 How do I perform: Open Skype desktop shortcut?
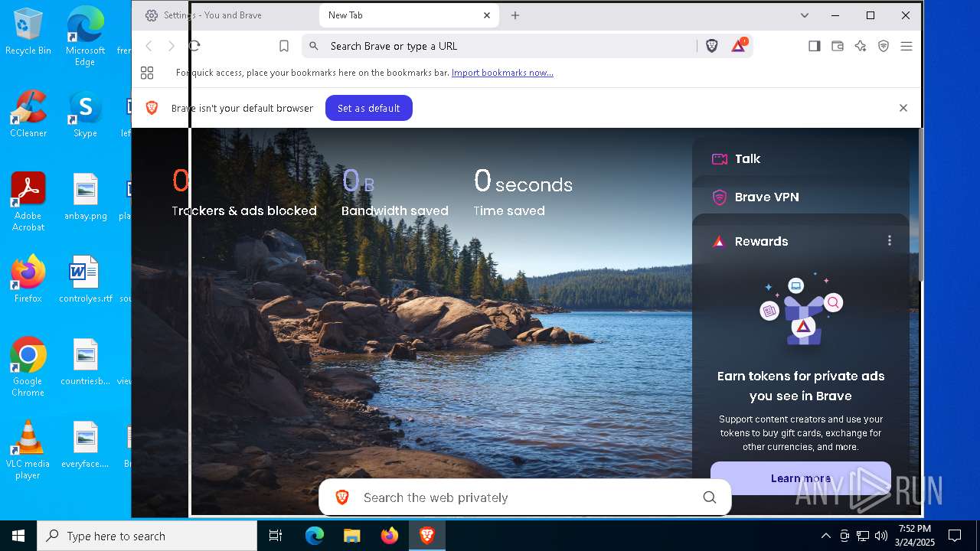pos(85,114)
